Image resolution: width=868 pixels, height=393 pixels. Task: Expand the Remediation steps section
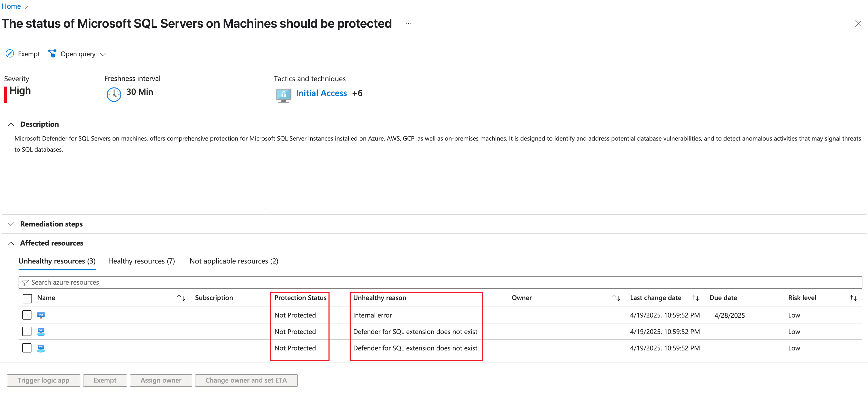(x=11, y=224)
